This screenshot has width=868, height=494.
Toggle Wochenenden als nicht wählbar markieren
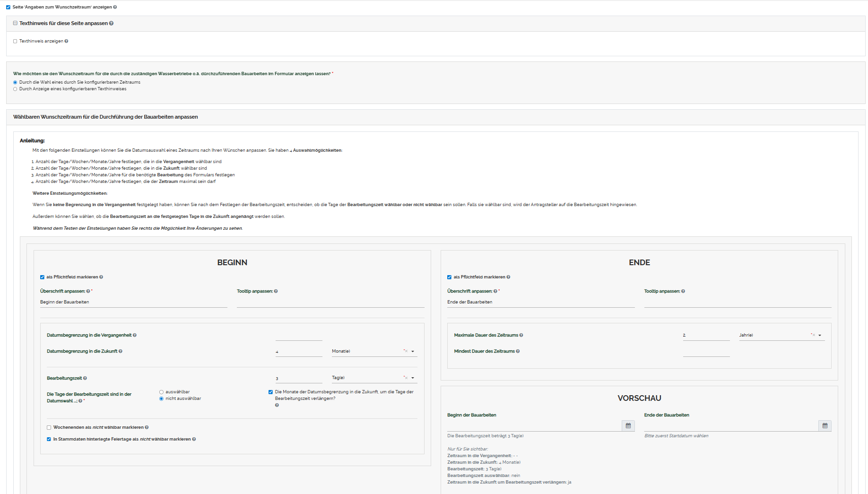coord(49,427)
